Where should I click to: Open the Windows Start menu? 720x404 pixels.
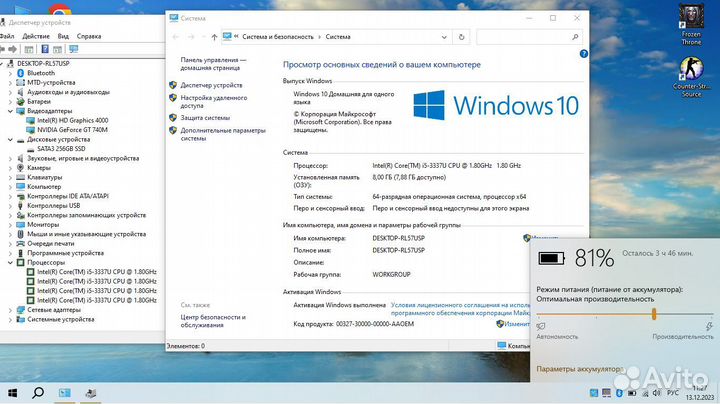[x=12, y=393]
